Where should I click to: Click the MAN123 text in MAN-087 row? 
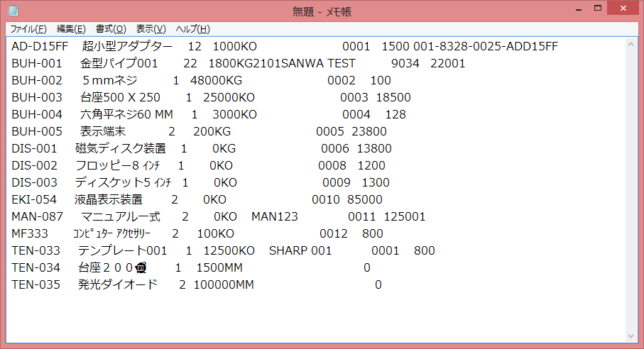[275, 217]
